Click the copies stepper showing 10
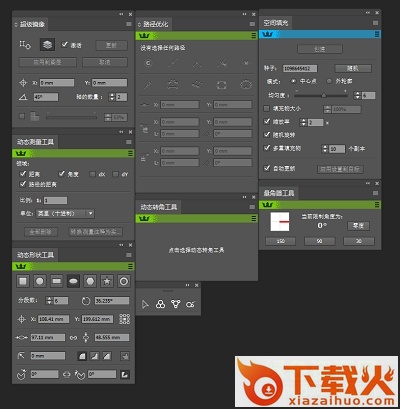This screenshot has width=400, height=409. tap(325, 149)
